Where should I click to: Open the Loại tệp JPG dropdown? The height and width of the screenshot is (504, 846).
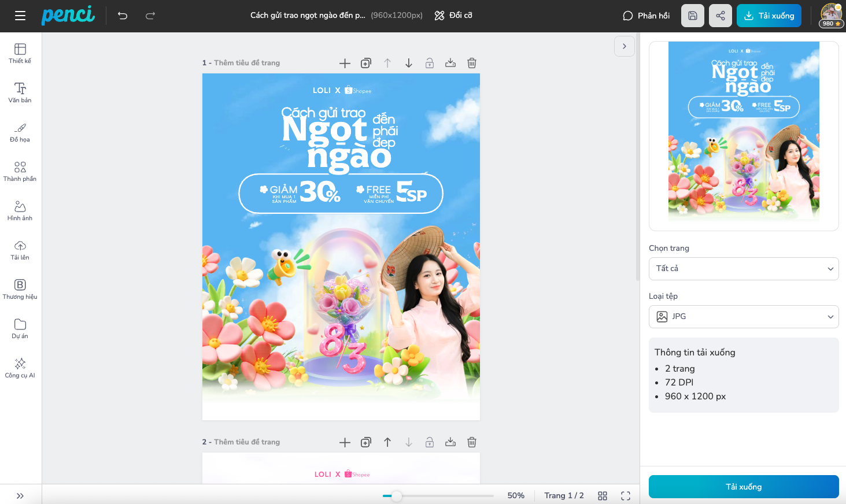coord(744,317)
